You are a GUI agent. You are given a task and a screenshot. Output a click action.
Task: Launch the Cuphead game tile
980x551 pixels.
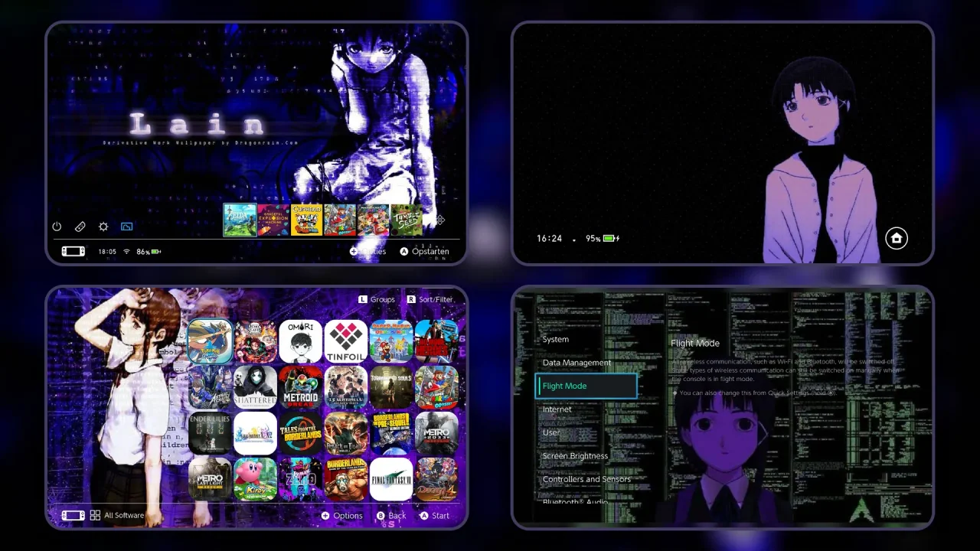pos(306,220)
